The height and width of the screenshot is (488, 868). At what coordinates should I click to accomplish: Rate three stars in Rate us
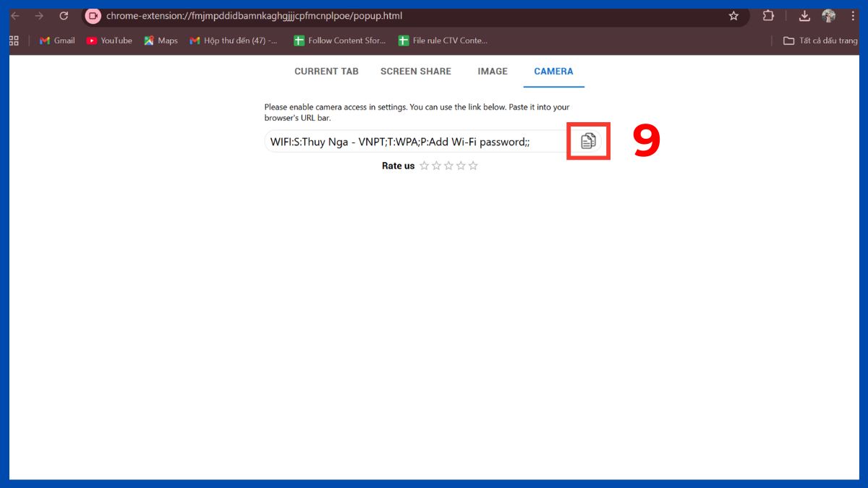point(448,166)
